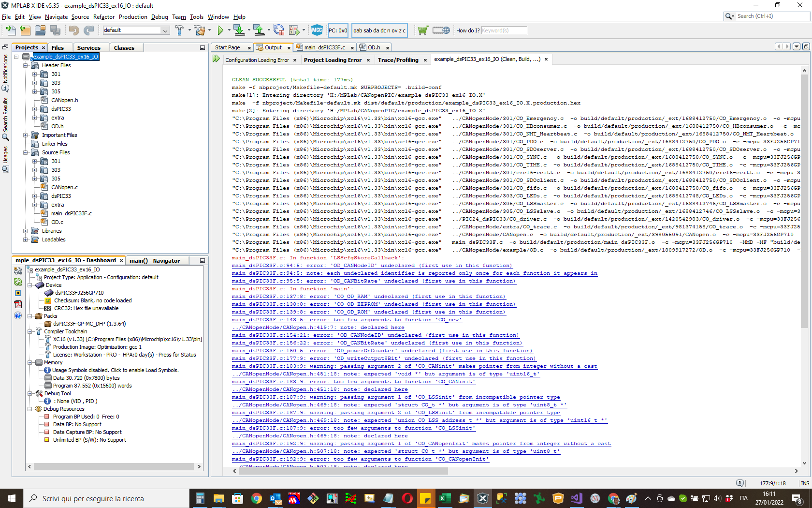
Task: Click the Clean and Build Project hammer-broom icon
Action: (199, 30)
